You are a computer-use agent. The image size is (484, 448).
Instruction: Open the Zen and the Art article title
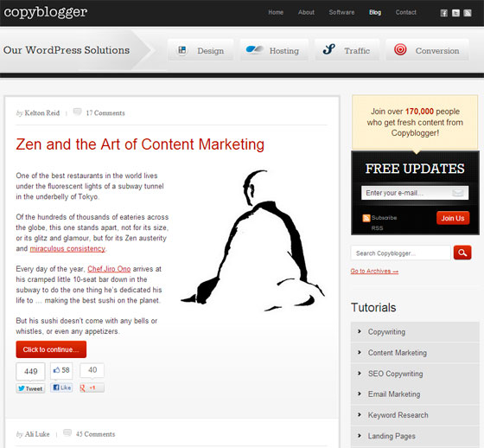[x=140, y=144]
